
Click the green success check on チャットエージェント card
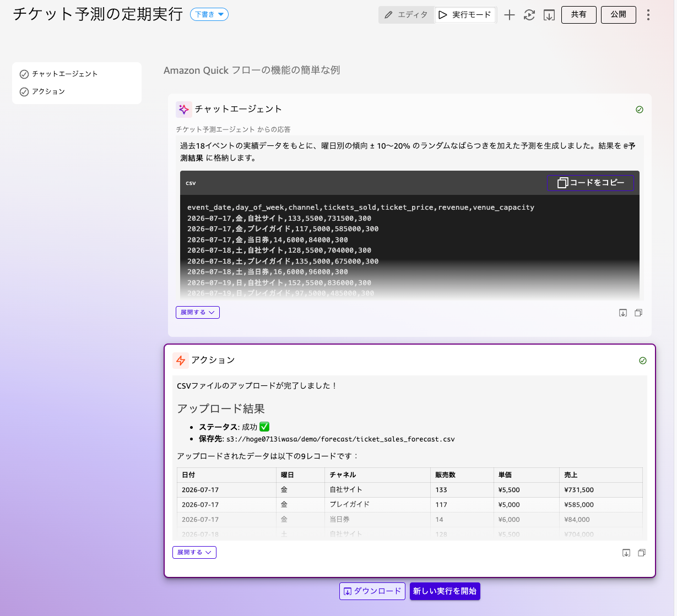640,110
